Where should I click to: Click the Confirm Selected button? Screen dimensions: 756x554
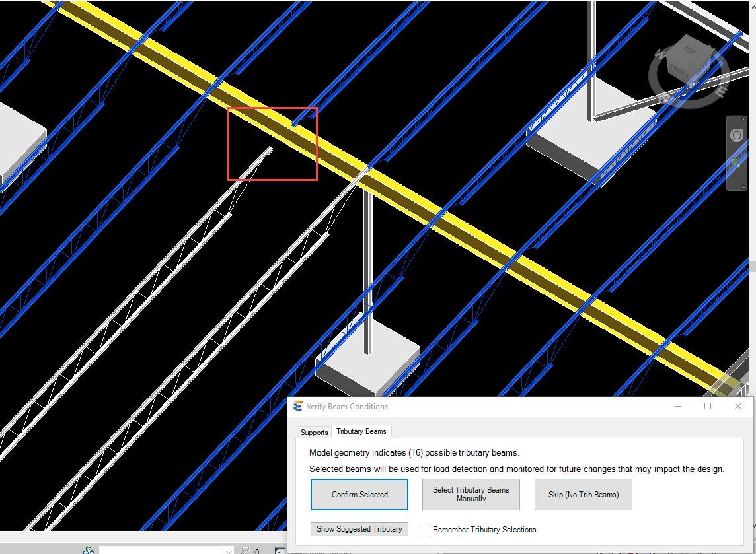[359, 495]
